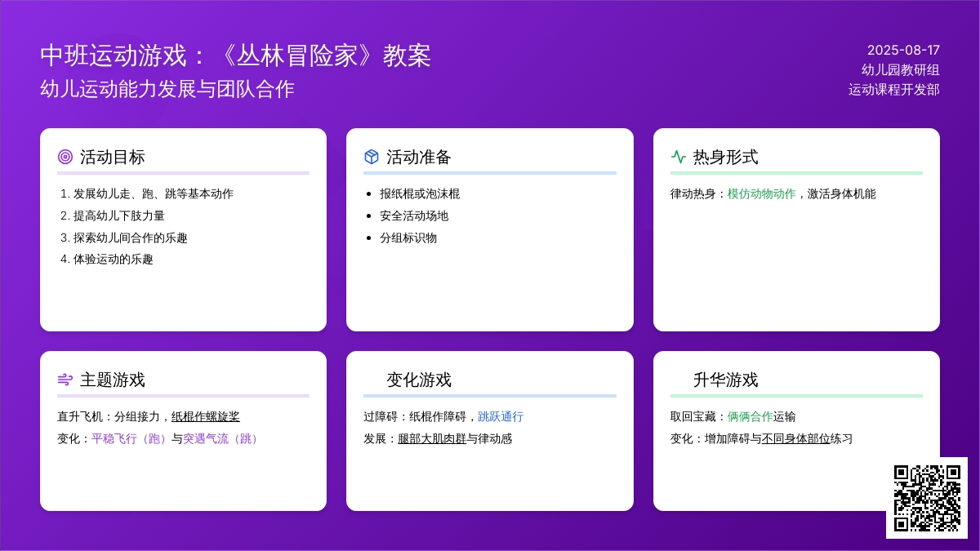The height and width of the screenshot is (551, 980).
Task: Click the text 幼儿园教研组
Action: pos(901,69)
